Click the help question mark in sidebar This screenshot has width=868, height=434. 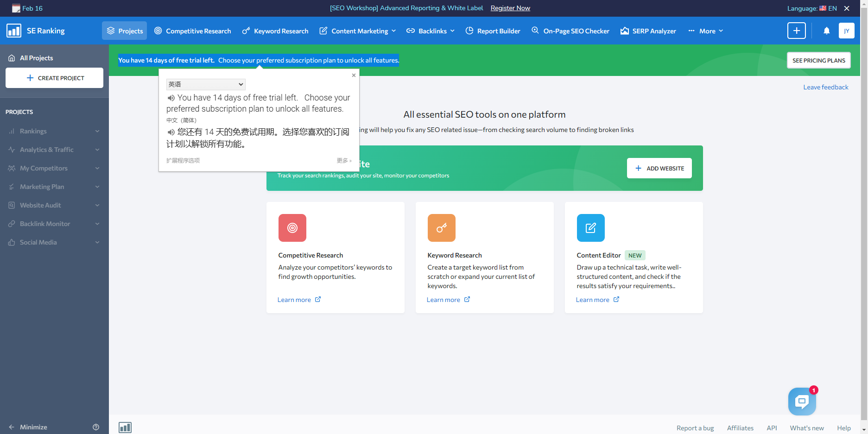[x=96, y=427]
